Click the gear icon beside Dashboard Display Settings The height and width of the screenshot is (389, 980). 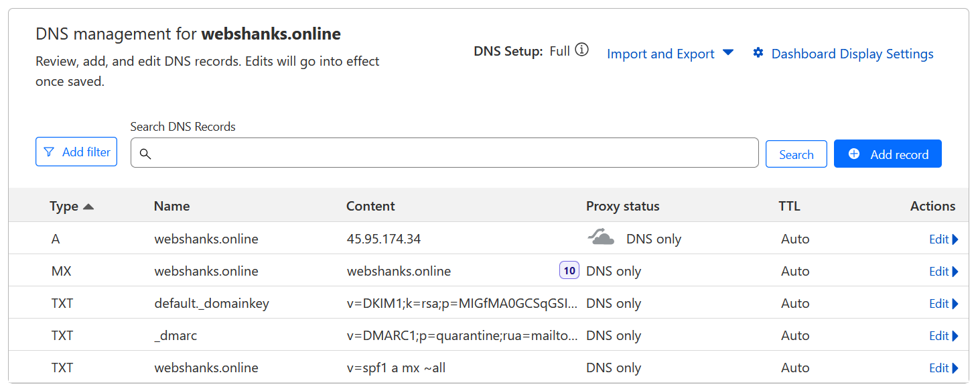click(x=758, y=53)
